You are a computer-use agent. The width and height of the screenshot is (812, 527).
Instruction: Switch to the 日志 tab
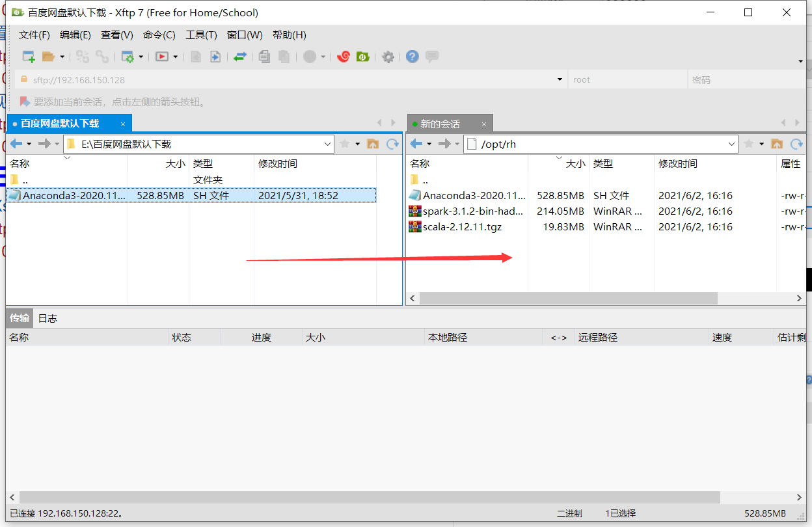click(x=47, y=318)
